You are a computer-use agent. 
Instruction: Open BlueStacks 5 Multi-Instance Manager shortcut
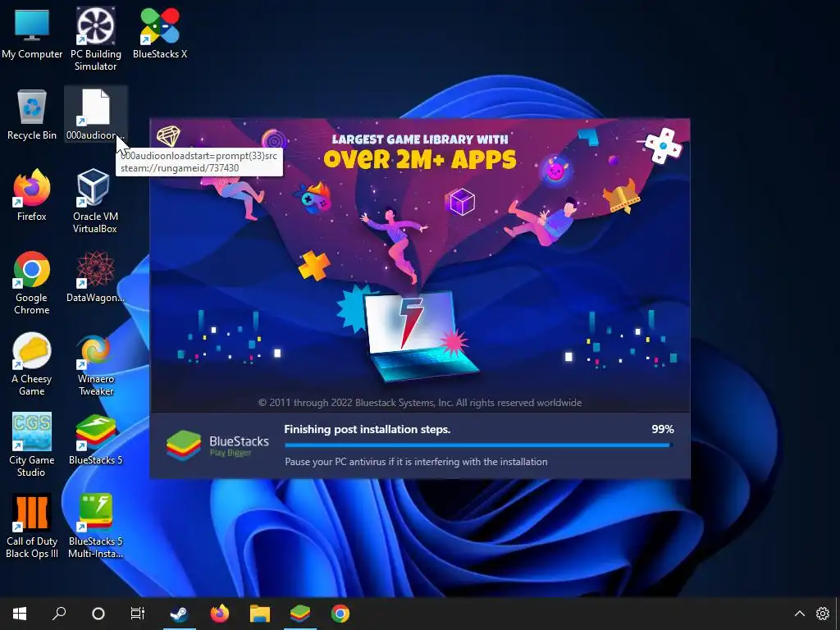(x=95, y=526)
